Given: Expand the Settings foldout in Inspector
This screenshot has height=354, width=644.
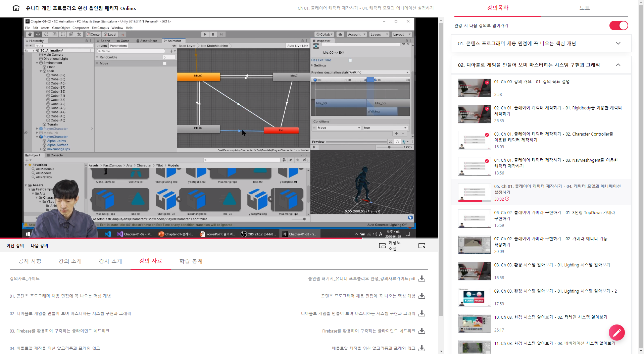Looking at the screenshot, I should click(312, 65).
